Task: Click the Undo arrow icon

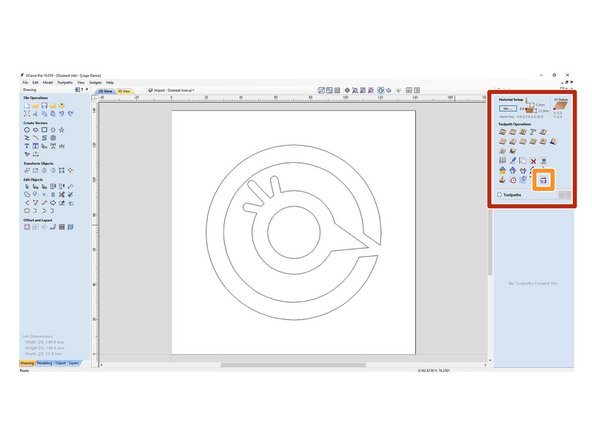Action: 62,113
